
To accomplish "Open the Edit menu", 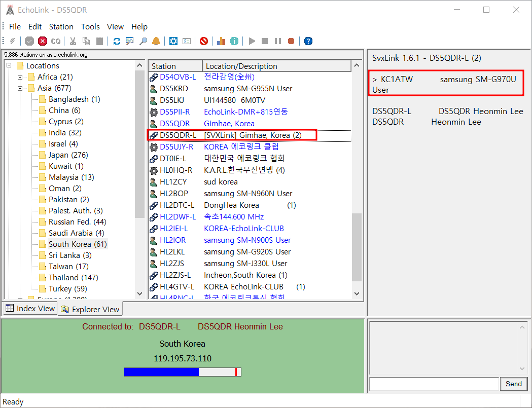I will click(x=35, y=26).
